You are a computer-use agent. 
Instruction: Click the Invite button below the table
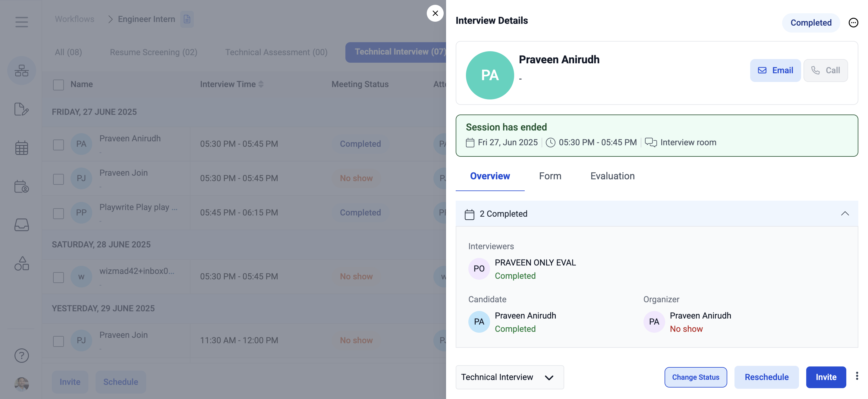(x=70, y=382)
